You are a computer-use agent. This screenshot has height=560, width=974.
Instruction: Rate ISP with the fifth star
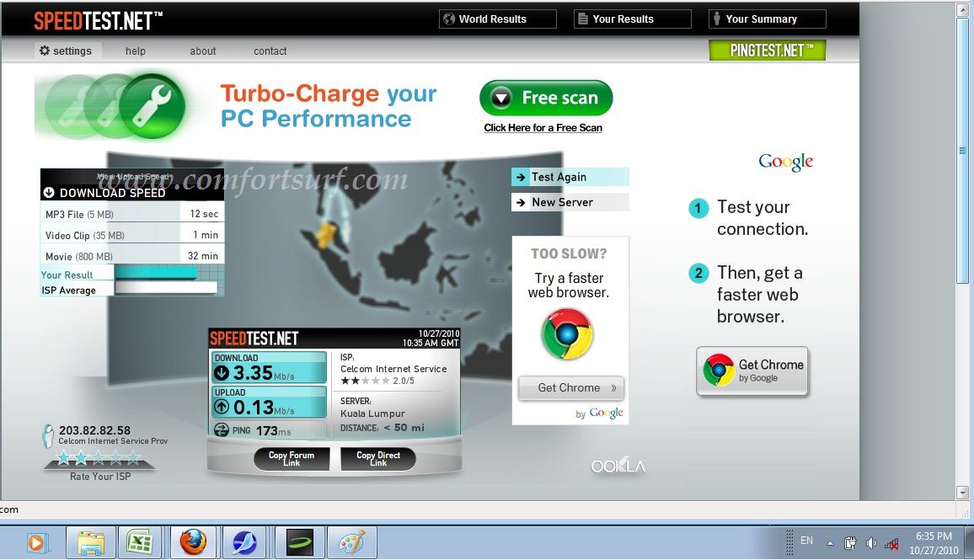135,458
